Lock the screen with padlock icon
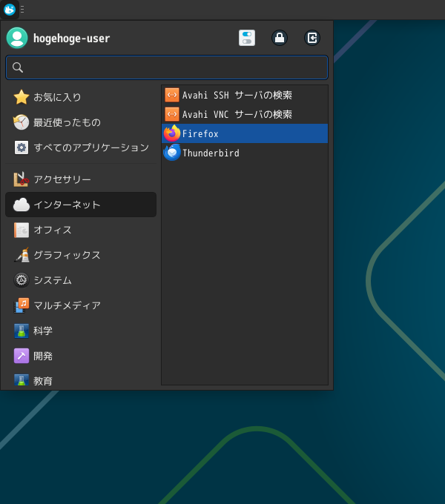445x504 pixels. pyautogui.click(x=280, y=38)
